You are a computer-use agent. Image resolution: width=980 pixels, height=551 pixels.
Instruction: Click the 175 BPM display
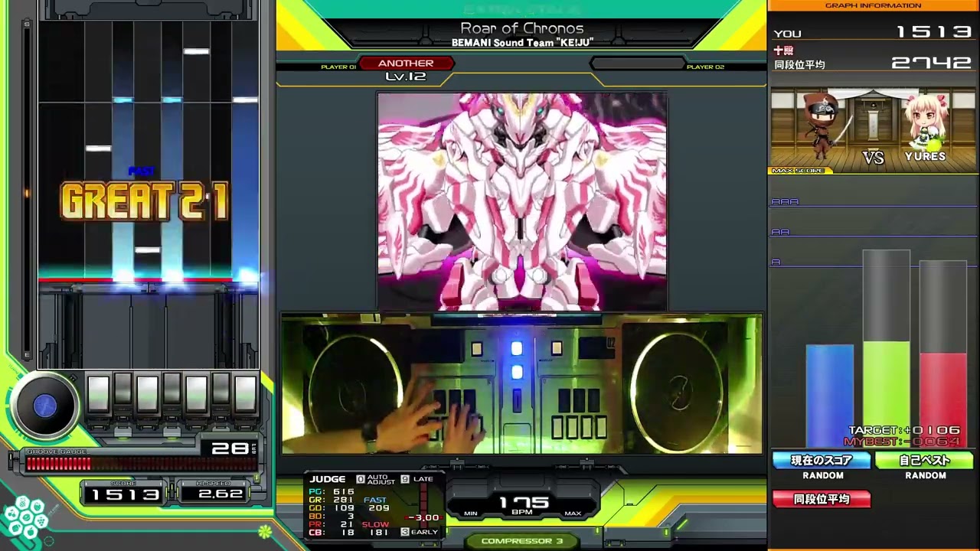tap(524, 502)
